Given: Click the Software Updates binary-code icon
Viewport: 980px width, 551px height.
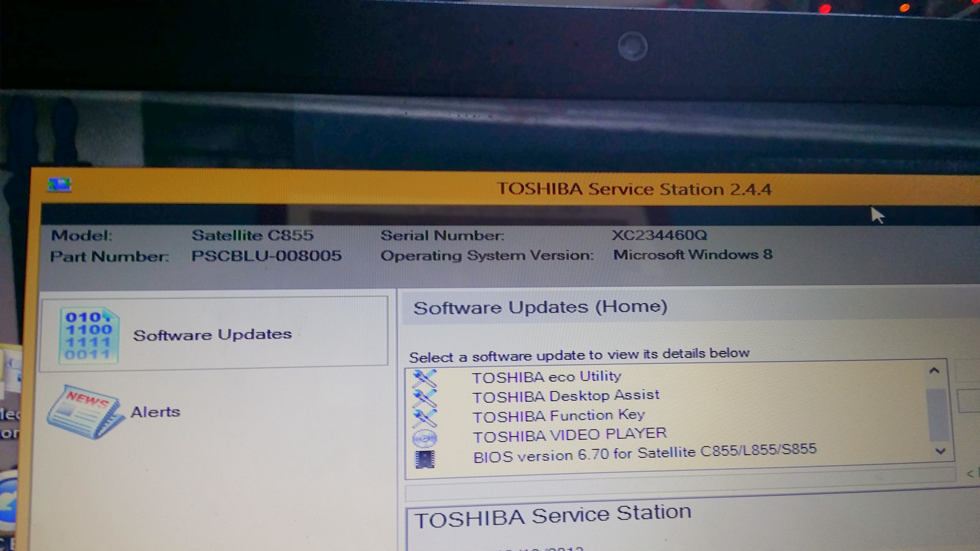Looking at the screenshot, I should click(x=89, y=336).
